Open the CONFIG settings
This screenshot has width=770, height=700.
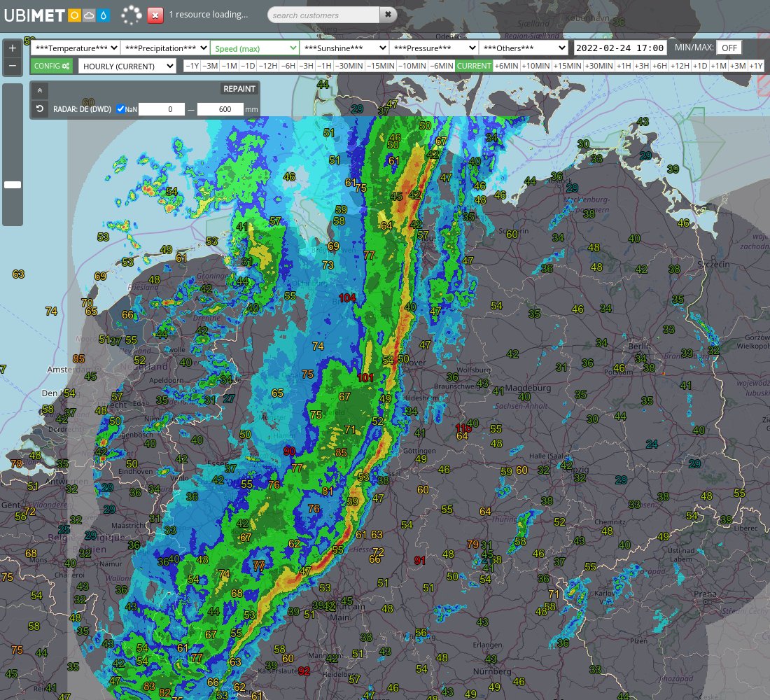coord(52,66)
